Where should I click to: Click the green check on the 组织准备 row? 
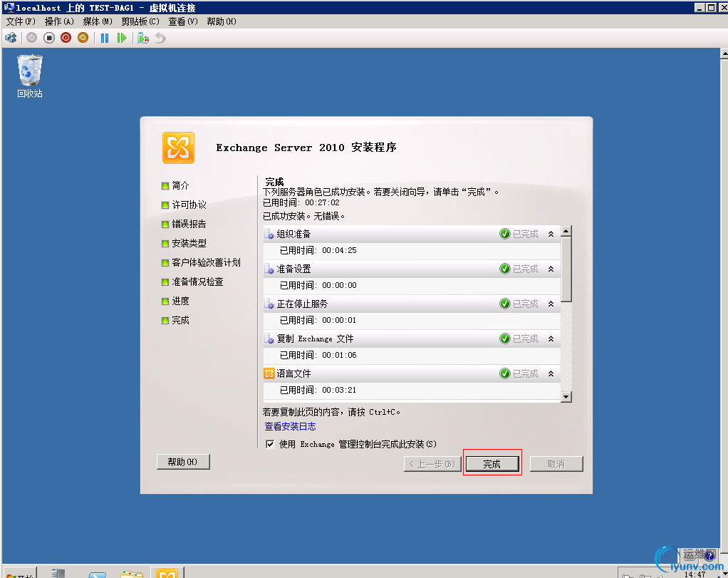pyautogui.click(x=504, y=234)
